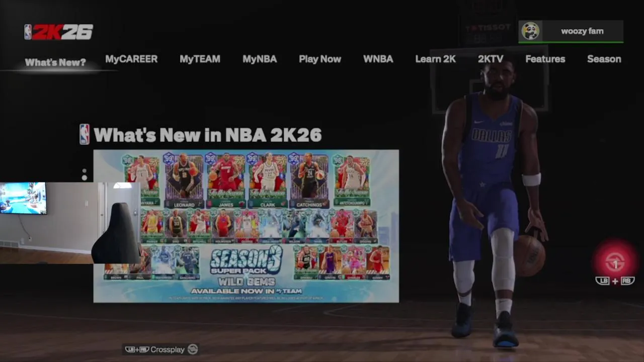Click the vertical dots beside the banner
Image resolution: width=644 pixels, height=362 pixels.
(x=85, y=174)
